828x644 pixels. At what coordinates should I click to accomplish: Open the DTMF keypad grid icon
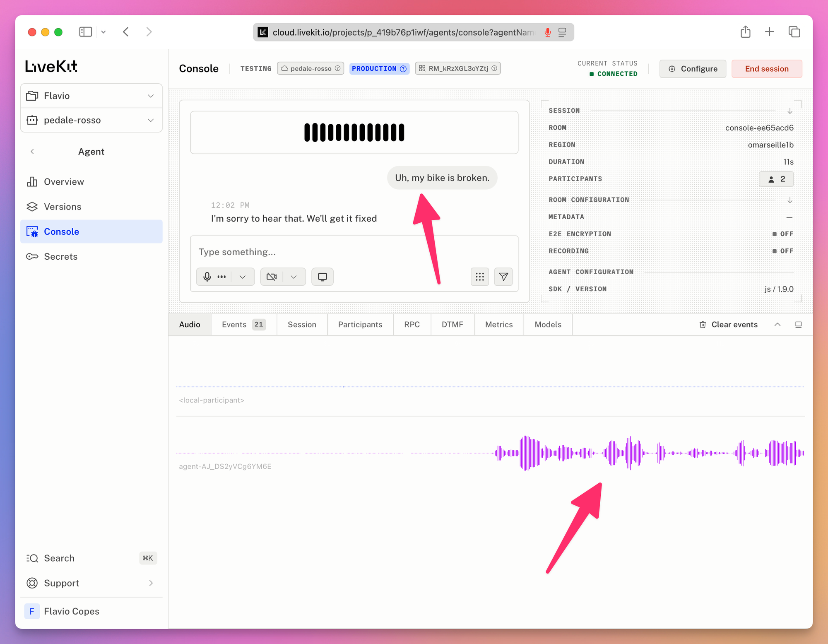(x=480, y=277)
